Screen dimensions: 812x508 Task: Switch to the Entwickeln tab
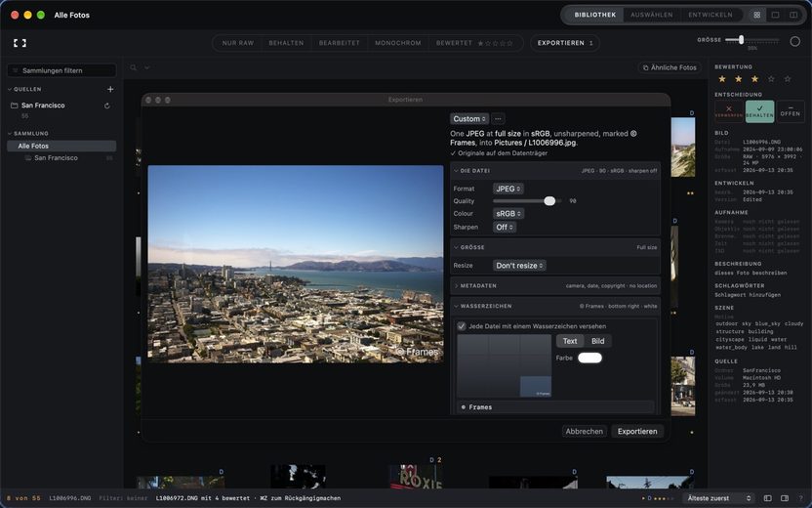(x=710, y=15)
